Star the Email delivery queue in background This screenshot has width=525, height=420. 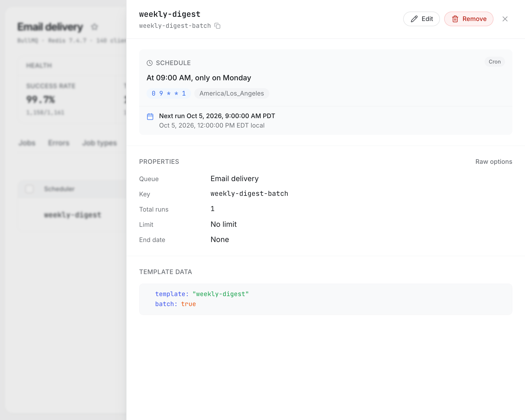[94, 27]
